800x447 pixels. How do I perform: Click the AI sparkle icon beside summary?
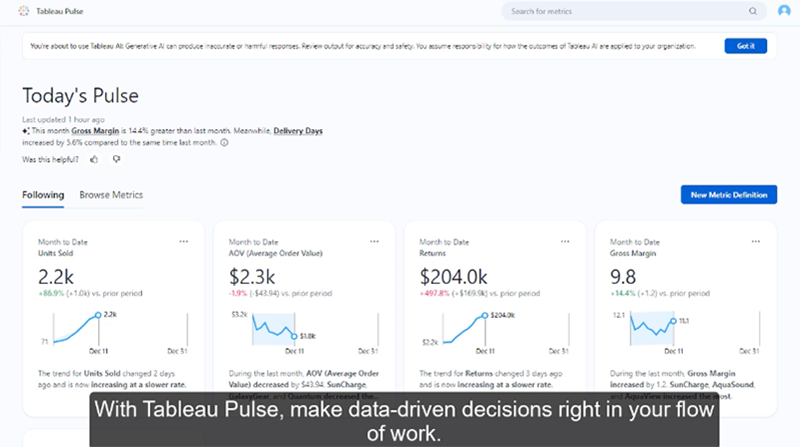pos(26,131)
